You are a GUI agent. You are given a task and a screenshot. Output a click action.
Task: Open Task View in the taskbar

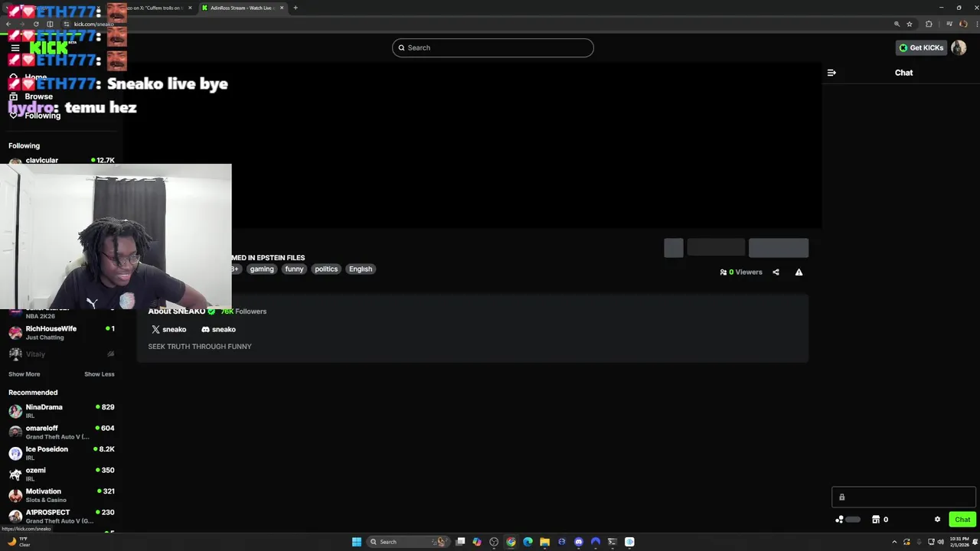[x=460, y=542]
